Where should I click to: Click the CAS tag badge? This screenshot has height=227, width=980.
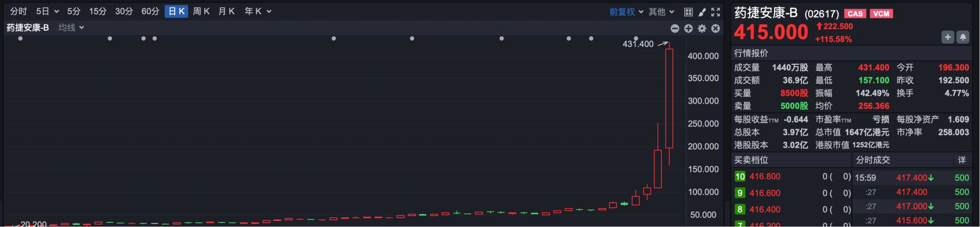click(855, 14)
